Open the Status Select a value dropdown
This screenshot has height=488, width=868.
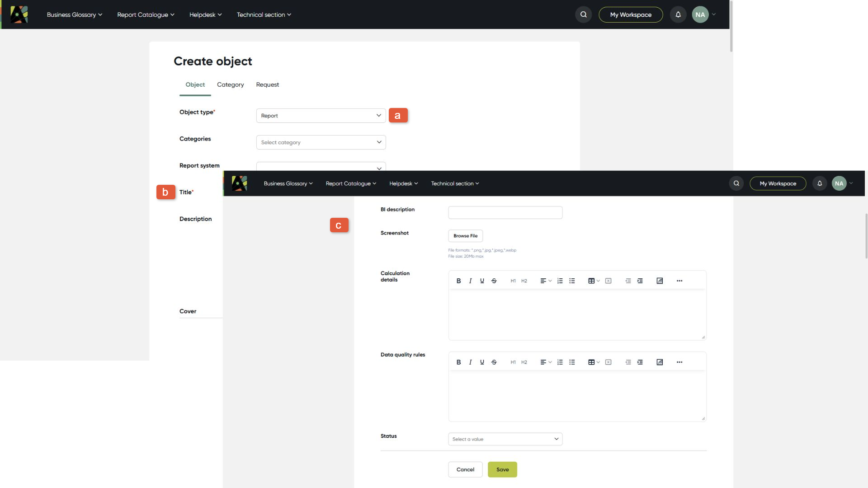(x=505, y=439)
